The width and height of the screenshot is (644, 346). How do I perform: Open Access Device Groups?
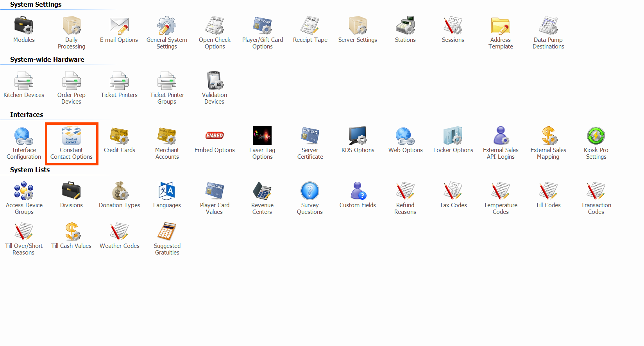tap(24, 191)
